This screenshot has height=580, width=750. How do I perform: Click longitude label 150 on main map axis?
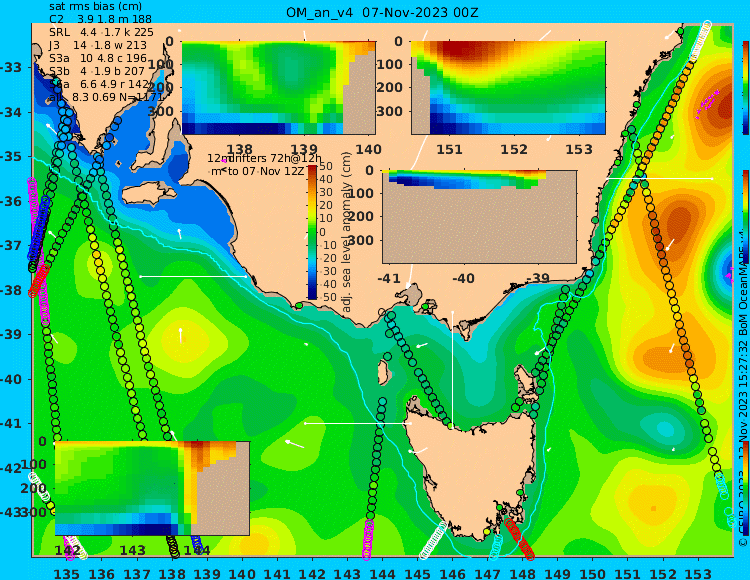[593, 574]
